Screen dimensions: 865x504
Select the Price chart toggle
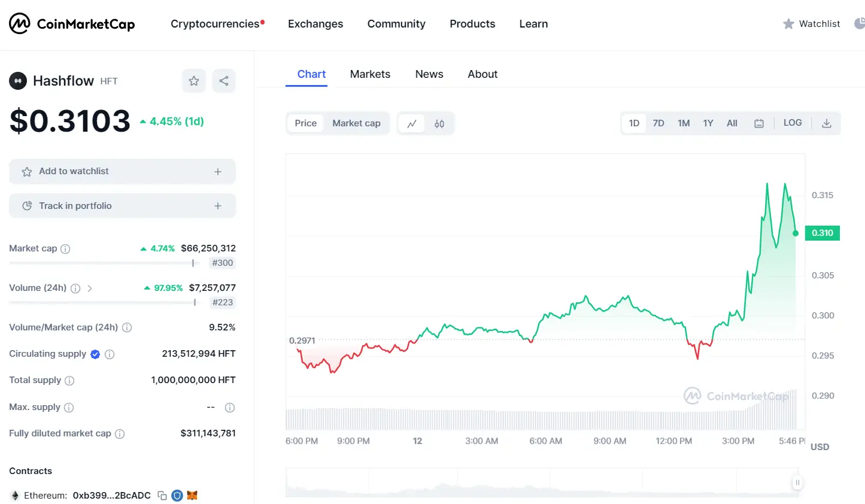(x=306, y=123)
